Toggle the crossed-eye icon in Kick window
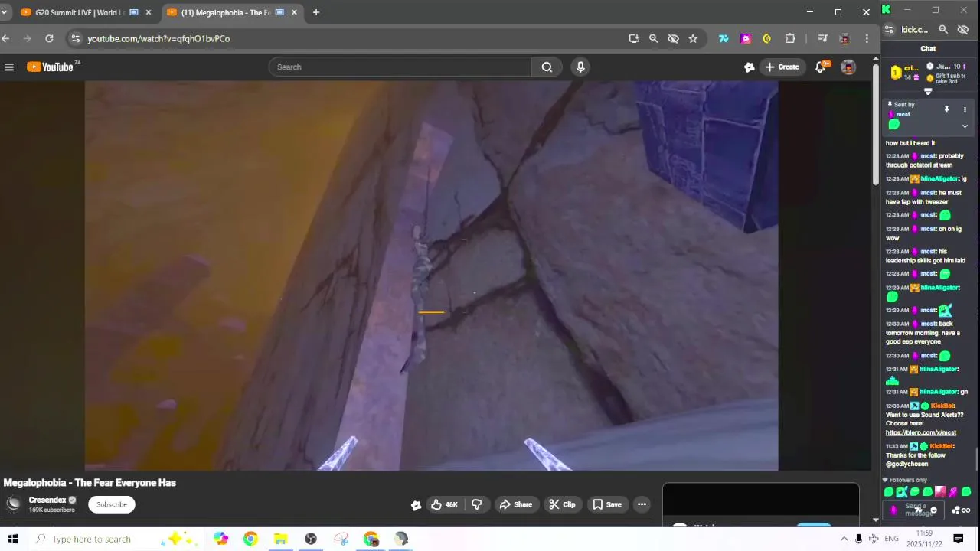980x551 pixels. coord(963,29)
